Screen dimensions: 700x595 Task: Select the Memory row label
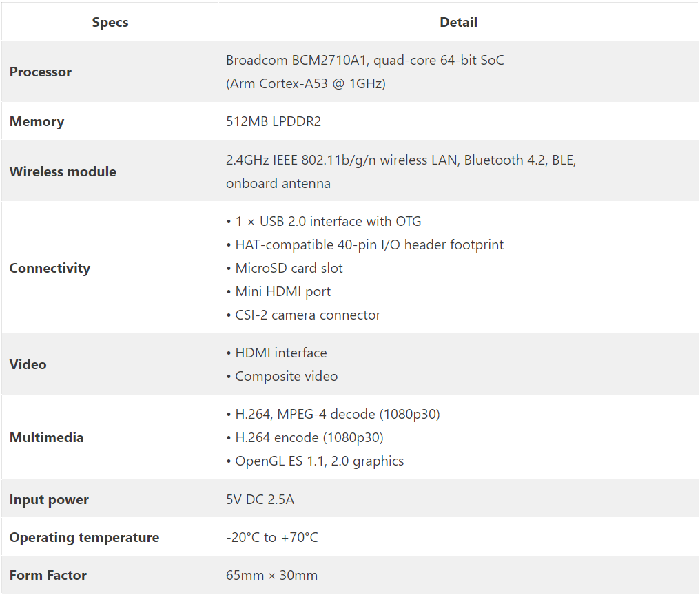point(37,121)
